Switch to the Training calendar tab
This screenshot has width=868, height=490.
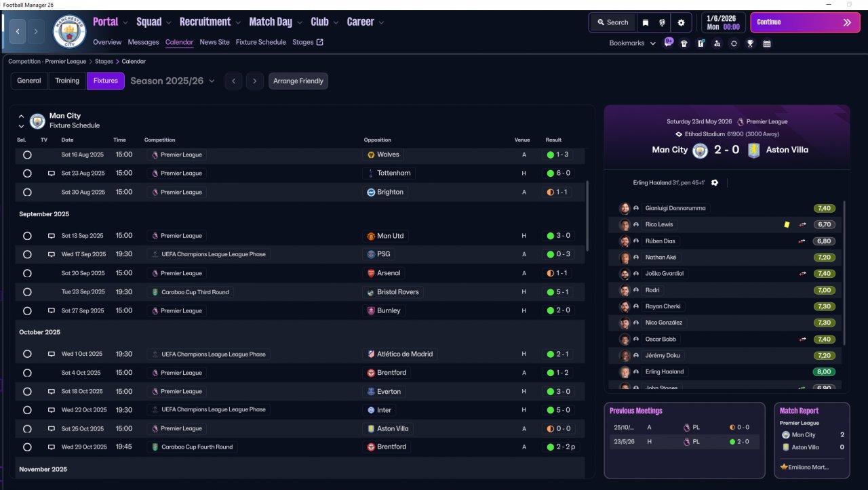point(67,81)
